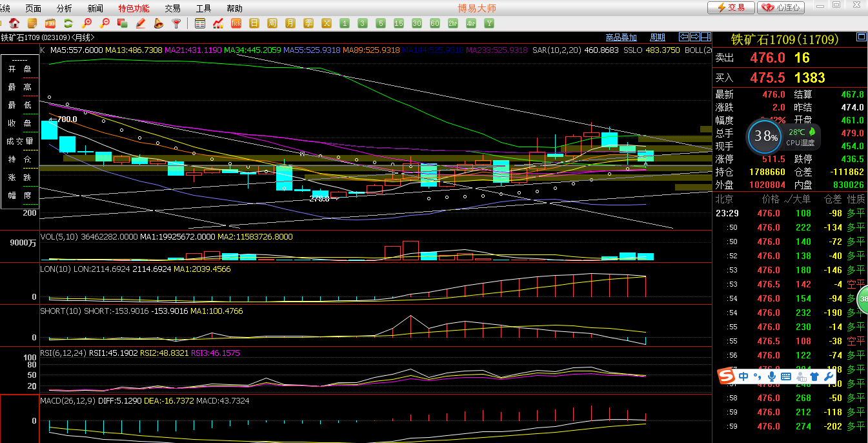
Task: Open the quote list table icon
Action: pyautogui.click(x=200, y=23)
